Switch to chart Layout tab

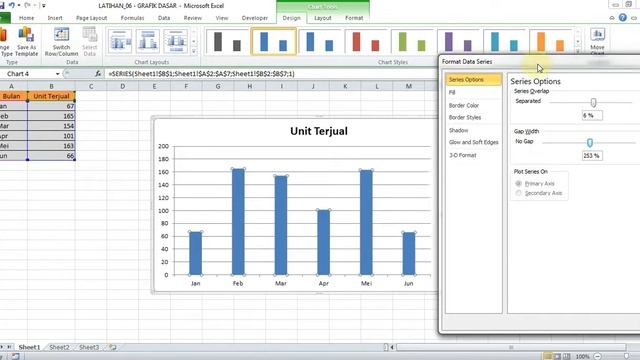(322, 18)
